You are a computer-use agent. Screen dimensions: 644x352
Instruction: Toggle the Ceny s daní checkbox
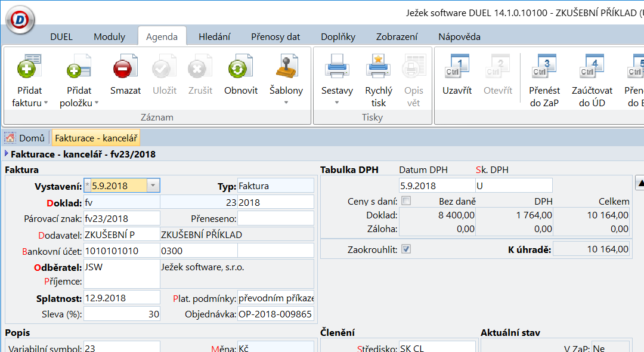click(406, 201)
